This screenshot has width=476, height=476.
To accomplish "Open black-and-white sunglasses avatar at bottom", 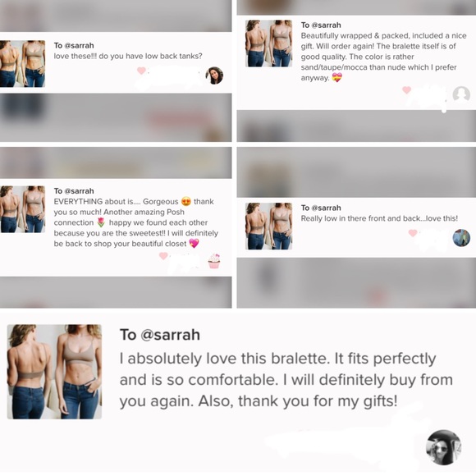I will click(443, 447).
